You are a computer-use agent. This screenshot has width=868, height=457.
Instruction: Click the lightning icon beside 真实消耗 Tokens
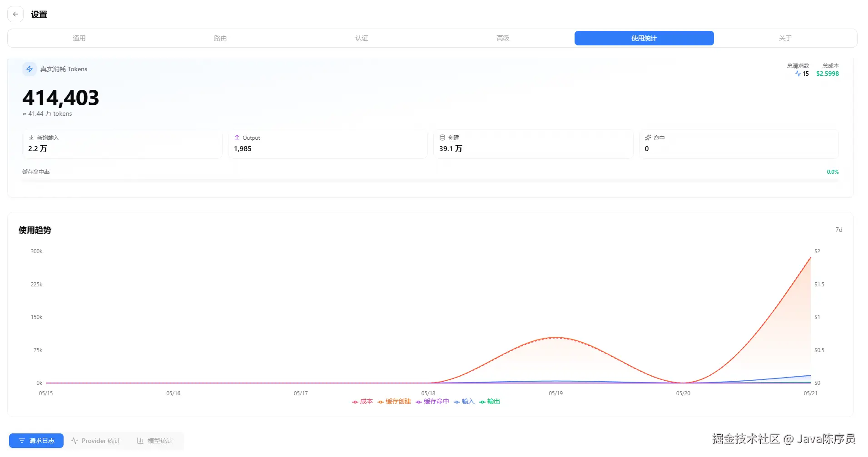tap(30, 69)
